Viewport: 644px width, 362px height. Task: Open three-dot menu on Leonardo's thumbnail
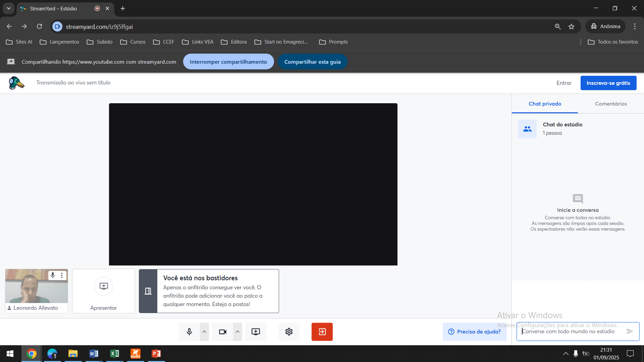point(62,275)
